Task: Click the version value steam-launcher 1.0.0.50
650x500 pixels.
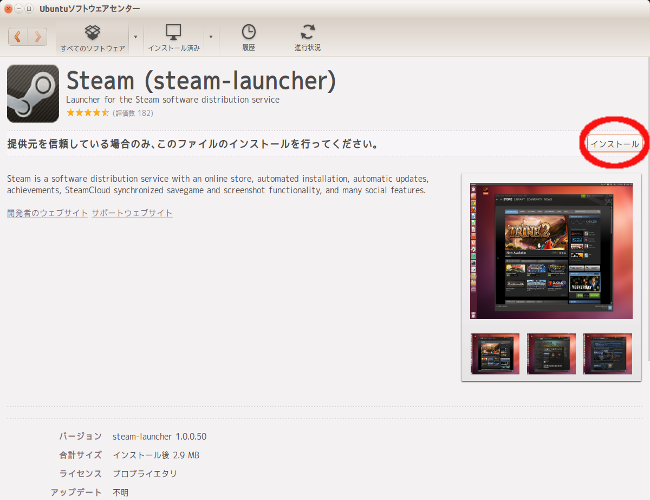Action: pyautogui.click(x=159, y=437)
